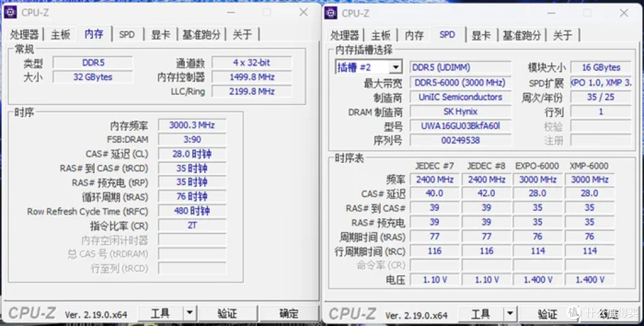Image resolution: width=644 pixels, height=326 pixels.
Task: Click 确定 button in left CPU-Z window
Action: (x=289, y=314)
